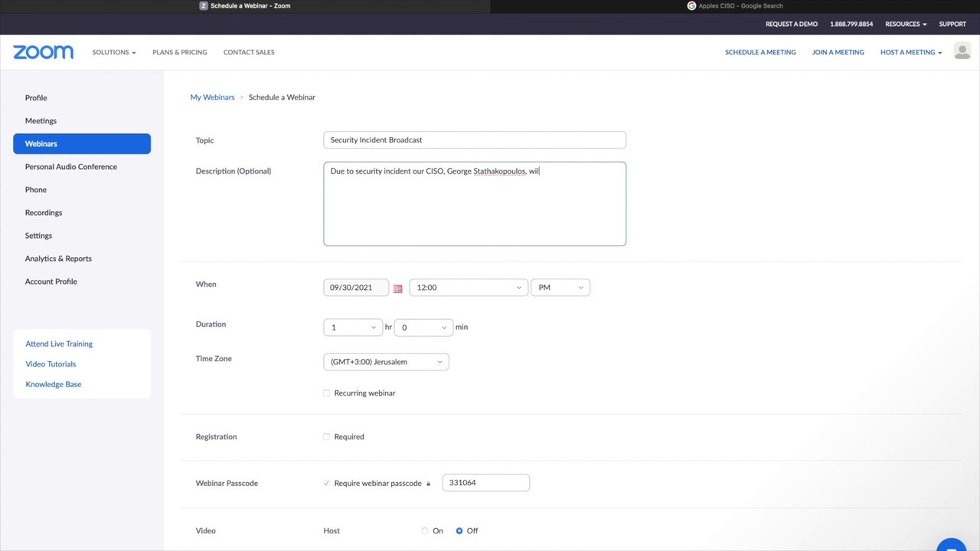Enable the Registration Required checkbox
Screen dimensions: 980x551
(x=326, y=437)
